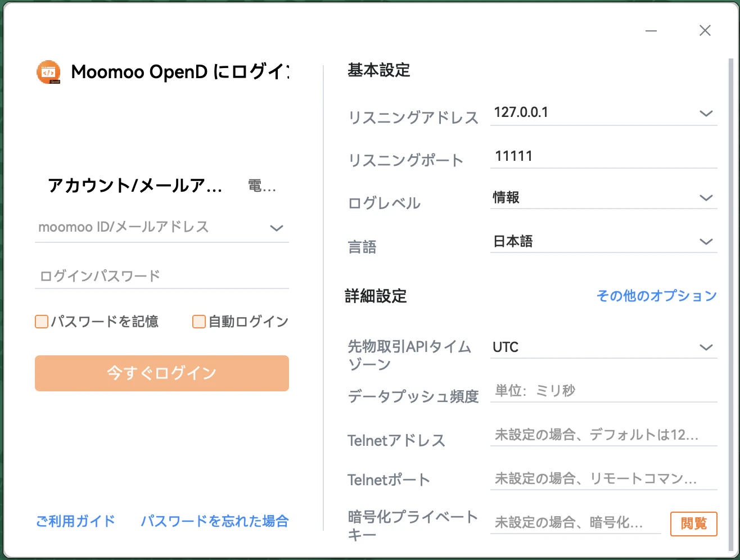
Task: Focus the データプッシュ頻度 field
Action: 604,391
